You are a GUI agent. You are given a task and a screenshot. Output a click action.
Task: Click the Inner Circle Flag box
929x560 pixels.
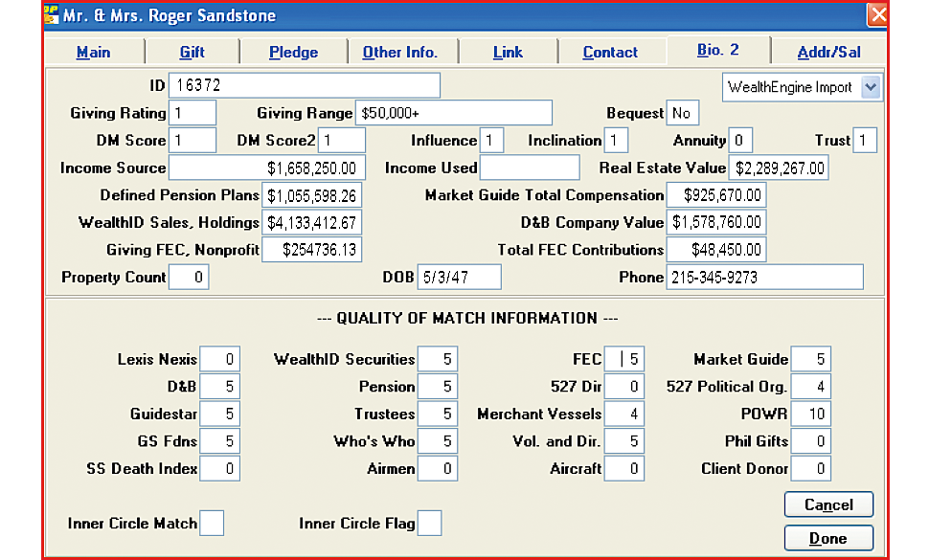(x=430, y=524)
